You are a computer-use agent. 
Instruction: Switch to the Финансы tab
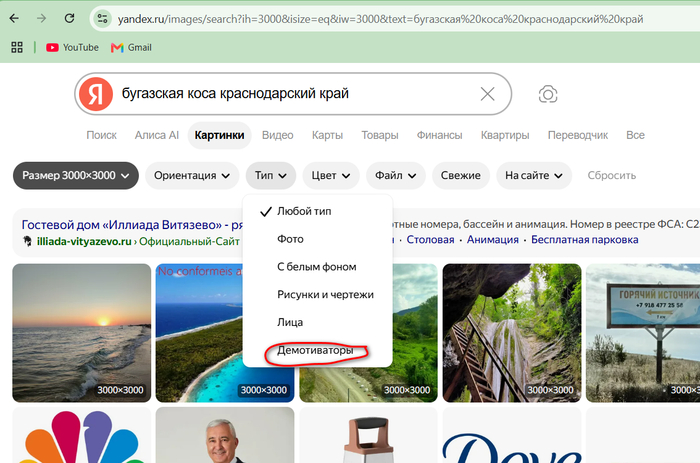click(439, 135)
